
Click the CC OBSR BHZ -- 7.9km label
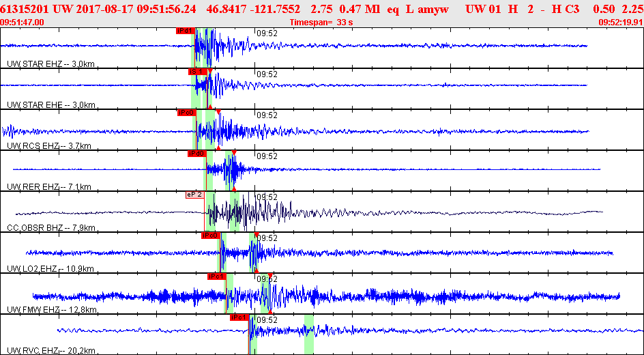tap(51, 227)
